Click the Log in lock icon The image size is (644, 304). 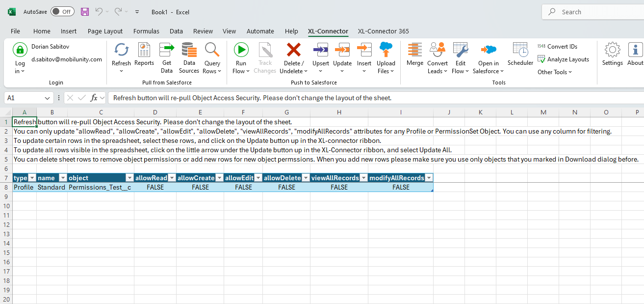click(20, 50)
